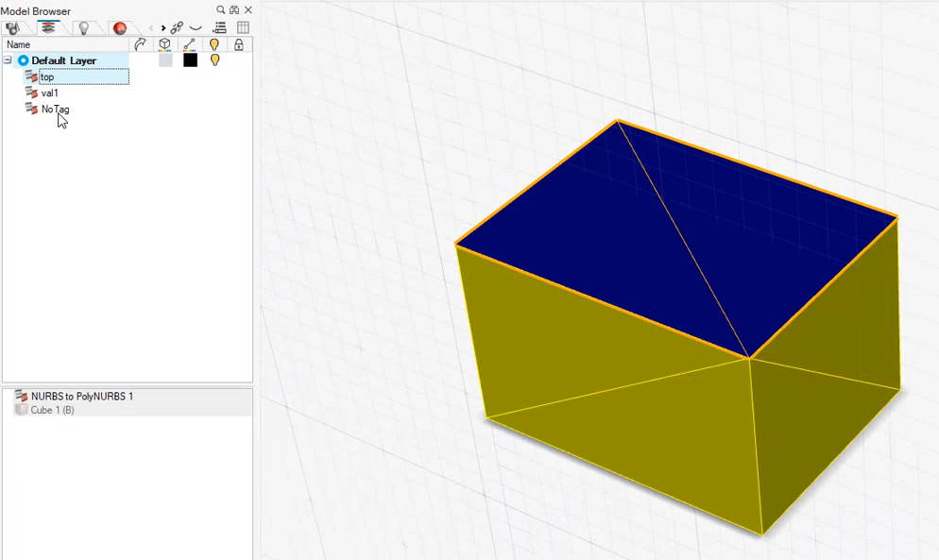This screenshot has width=939, height=560.
Task: Click the table columns icon
Action: [x=243, y=28]
